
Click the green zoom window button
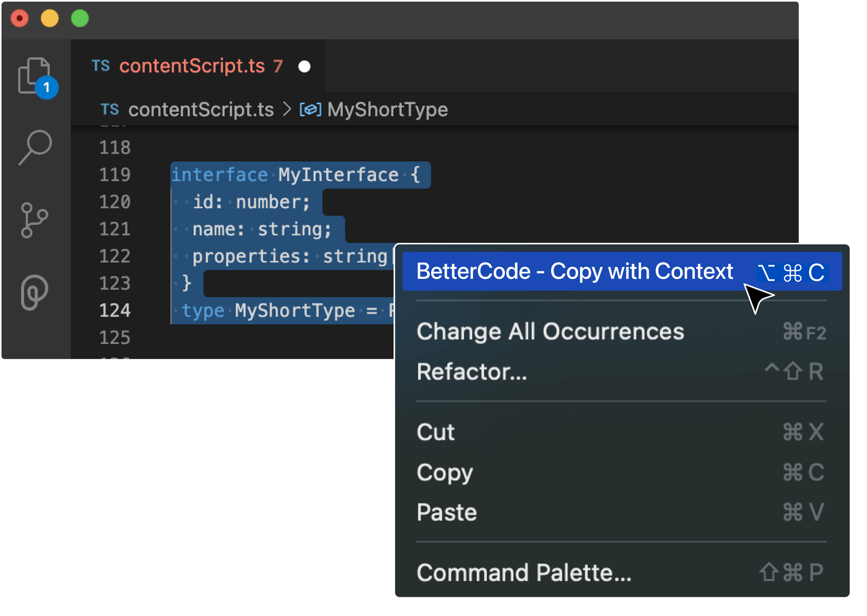[x=80, y=19]
